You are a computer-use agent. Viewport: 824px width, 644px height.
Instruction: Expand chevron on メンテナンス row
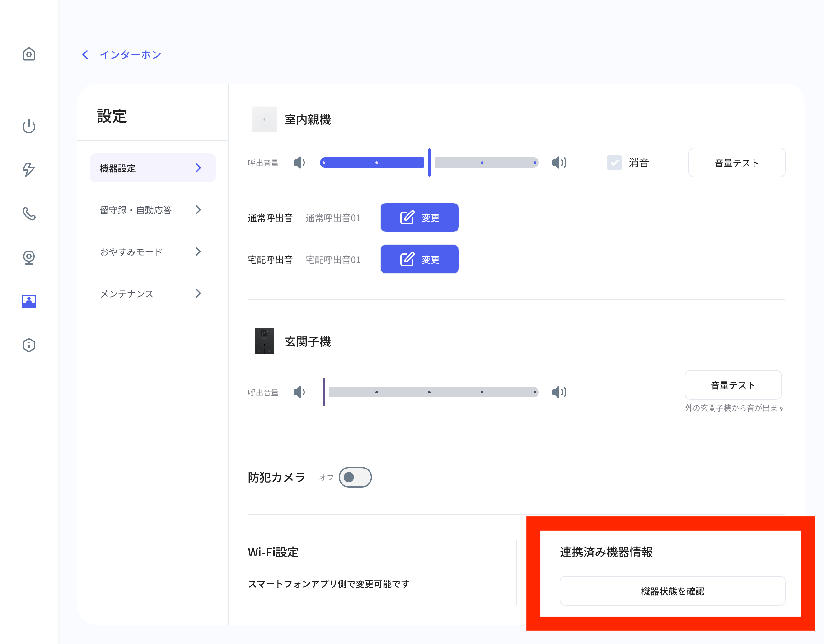[x=198, y=293]
